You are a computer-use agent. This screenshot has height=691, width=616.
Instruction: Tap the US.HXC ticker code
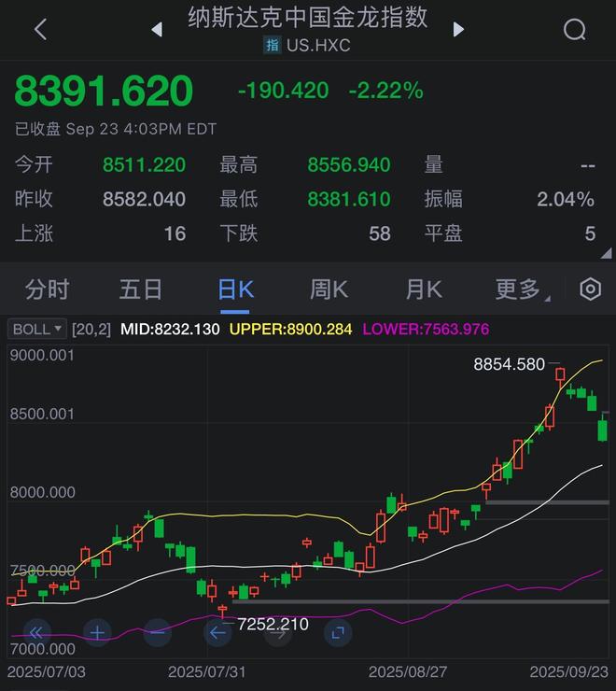pos(318,45)
